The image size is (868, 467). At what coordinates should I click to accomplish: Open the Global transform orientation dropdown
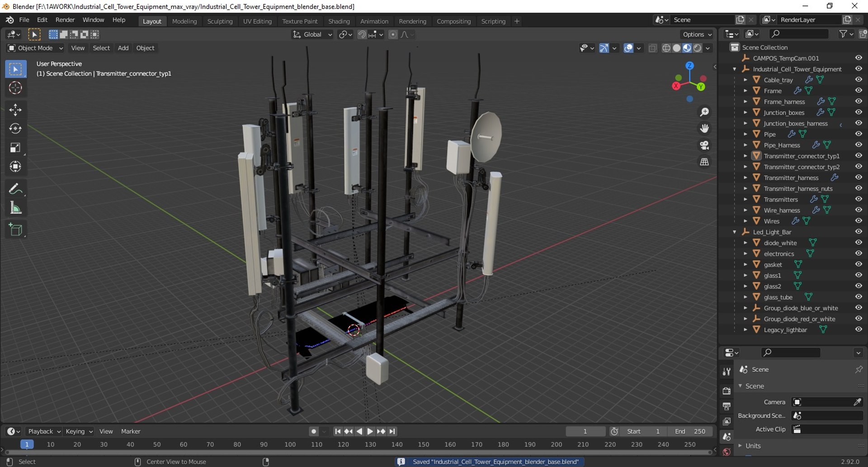tap(312, 34)
